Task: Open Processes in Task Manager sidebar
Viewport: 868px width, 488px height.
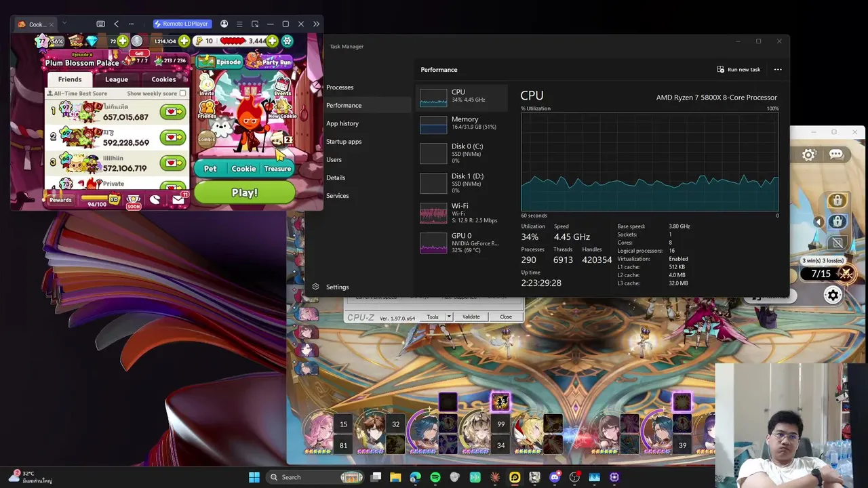Action: (x=340, y=87)
